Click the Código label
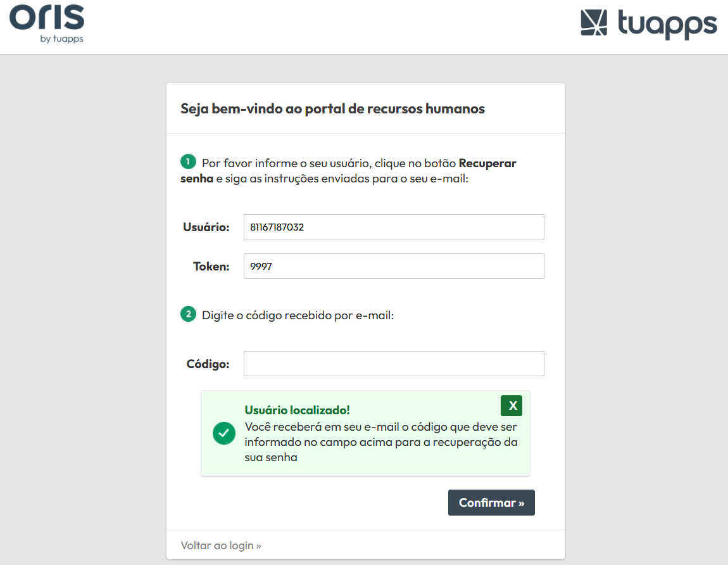The image size is (728, 565). [208, 364]
